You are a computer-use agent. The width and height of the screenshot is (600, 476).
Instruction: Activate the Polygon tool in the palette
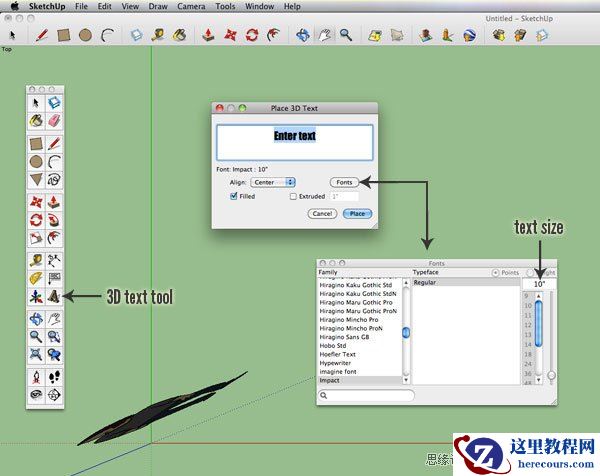coord(36,179)
